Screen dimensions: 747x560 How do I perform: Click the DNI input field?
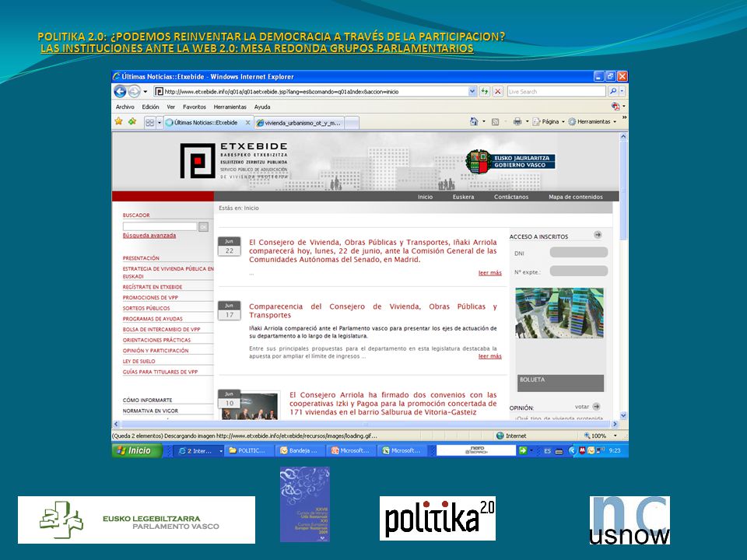[x=578, y=253]
